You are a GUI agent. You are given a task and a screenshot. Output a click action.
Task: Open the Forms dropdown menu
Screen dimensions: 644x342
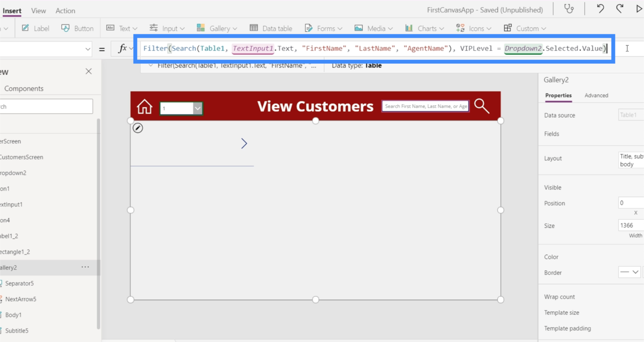tap(324, 28)
